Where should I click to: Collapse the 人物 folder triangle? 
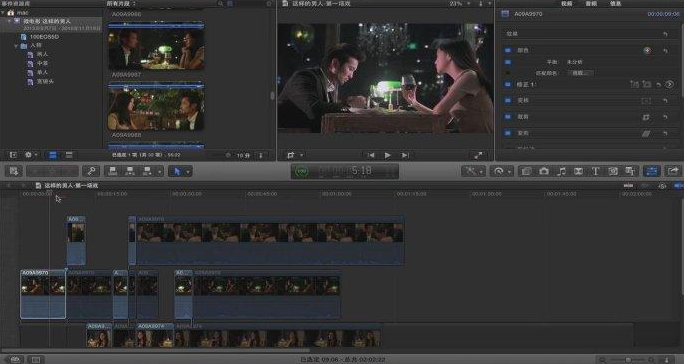pyautogui.click(x=16, y=45)
